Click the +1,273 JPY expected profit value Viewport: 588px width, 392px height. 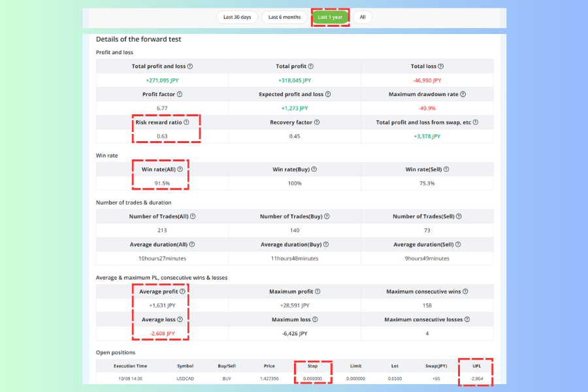pyautogui.click(x=295, y=108)
